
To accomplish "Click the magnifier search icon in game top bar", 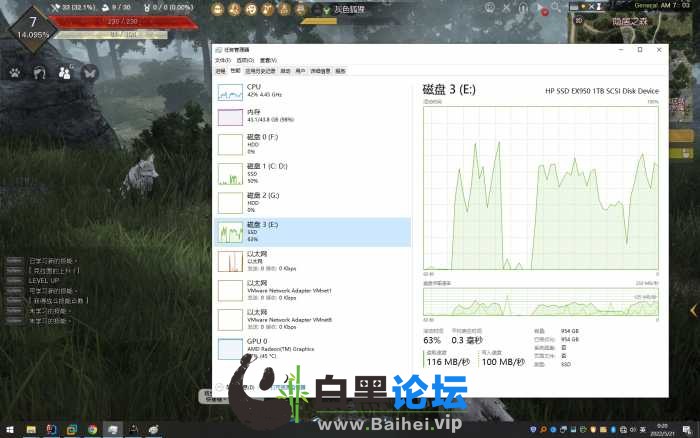I will (x=556, y=8).
